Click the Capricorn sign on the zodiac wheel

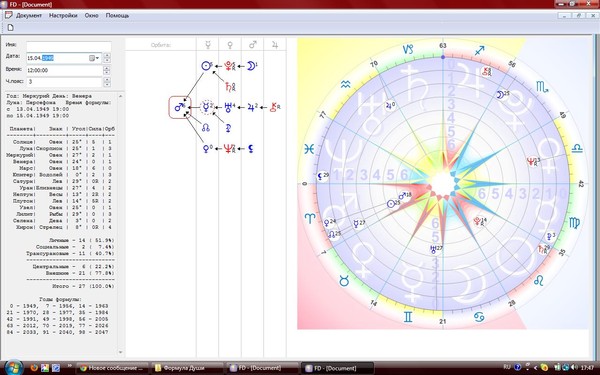[408, 49]
